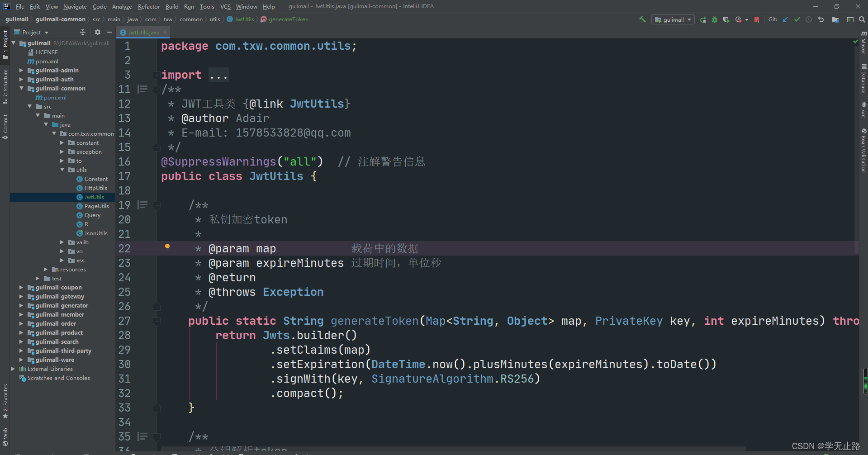Open the VCS menu
The width and height of the screenshot is (868, 455).
pyautogui.click(x=225, y=6)
